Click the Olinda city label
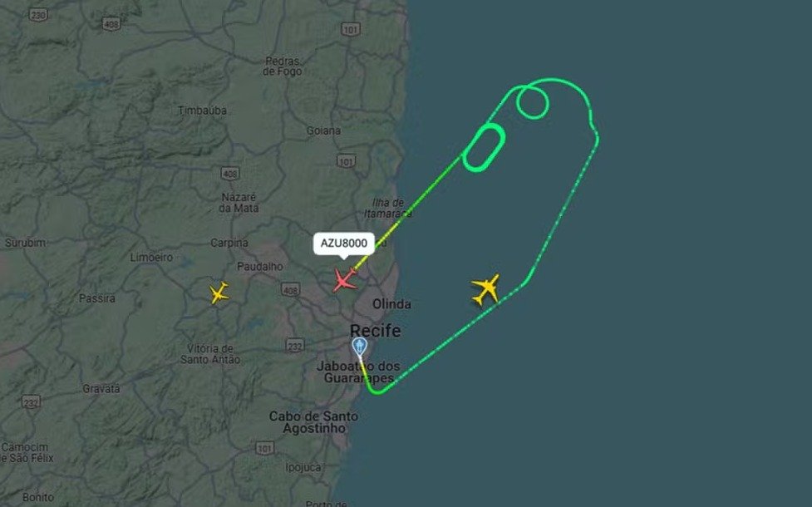 click(392, 304)
